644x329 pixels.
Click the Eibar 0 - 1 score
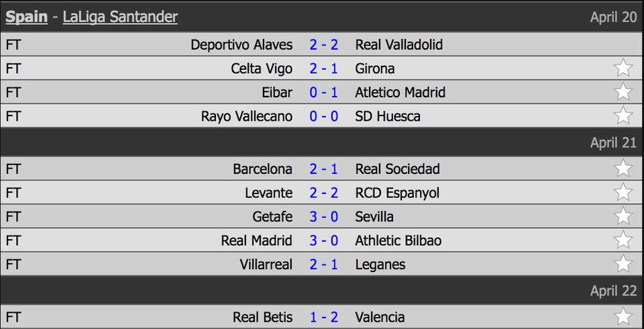(x=324, y=92)
